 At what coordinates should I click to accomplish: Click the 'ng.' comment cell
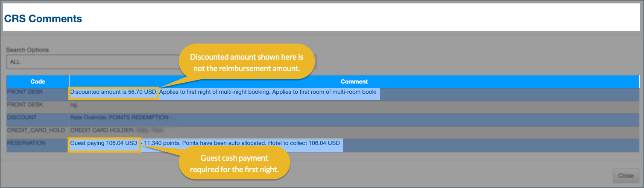click(x=74, y=105)
